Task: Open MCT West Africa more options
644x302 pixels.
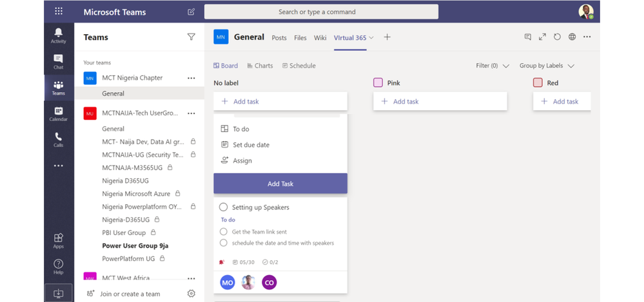Action: point(191,278)
